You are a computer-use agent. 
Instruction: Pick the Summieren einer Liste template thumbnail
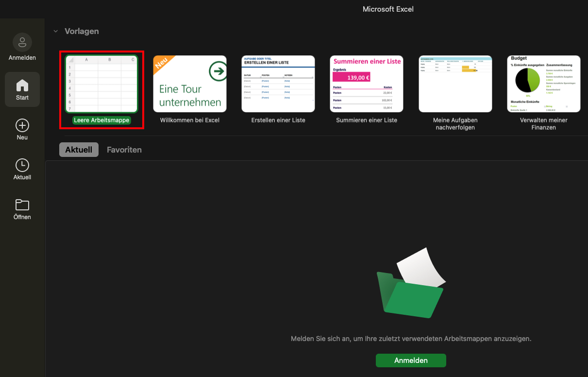pos(367,84)
